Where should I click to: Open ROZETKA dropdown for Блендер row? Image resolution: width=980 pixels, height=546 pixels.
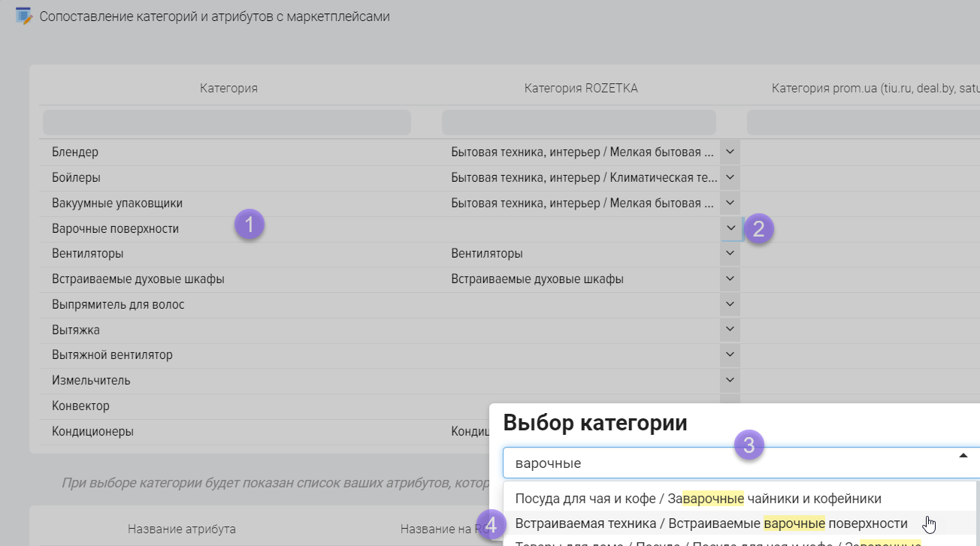point(730,152)
